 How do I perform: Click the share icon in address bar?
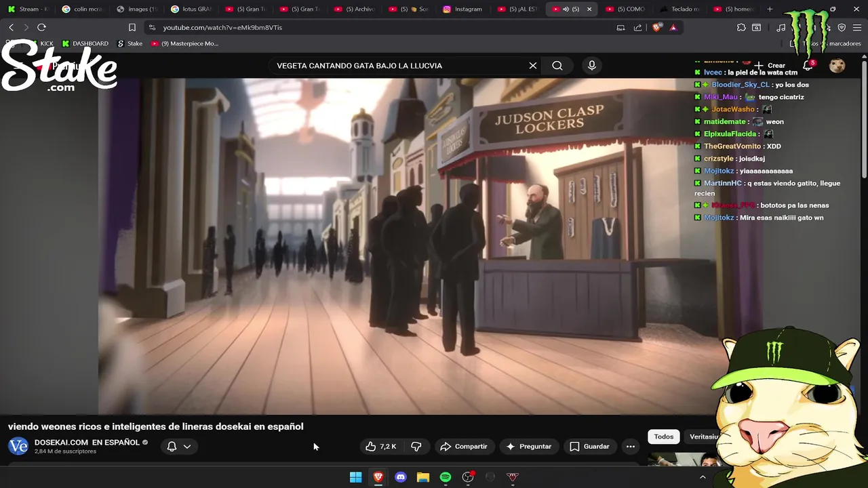click(637, 27)
